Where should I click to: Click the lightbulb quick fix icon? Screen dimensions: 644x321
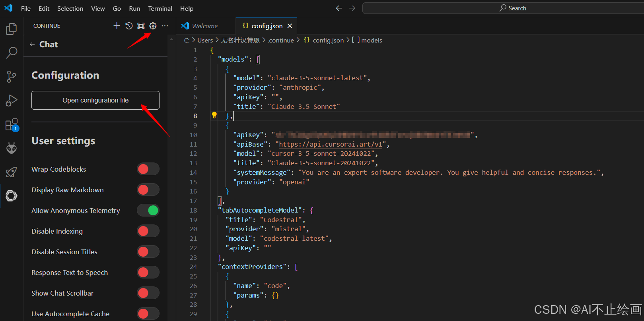point(214,115)
